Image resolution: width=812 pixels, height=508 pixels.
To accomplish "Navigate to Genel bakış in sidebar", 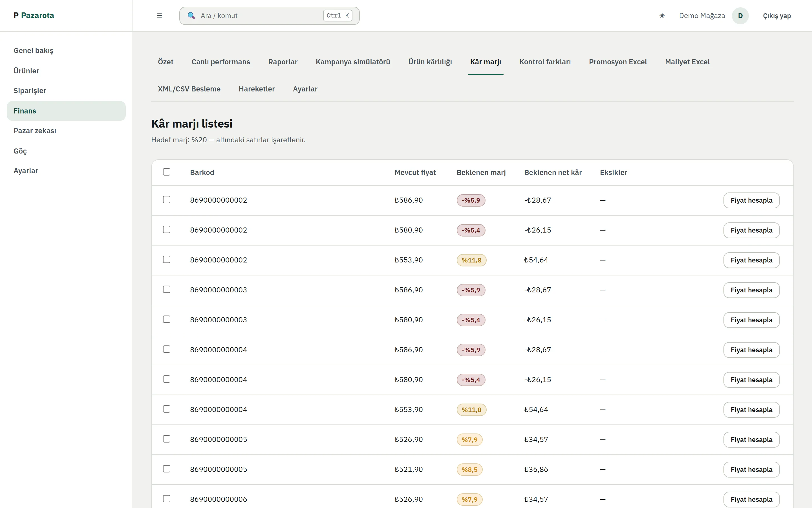I will coord(66,51).
